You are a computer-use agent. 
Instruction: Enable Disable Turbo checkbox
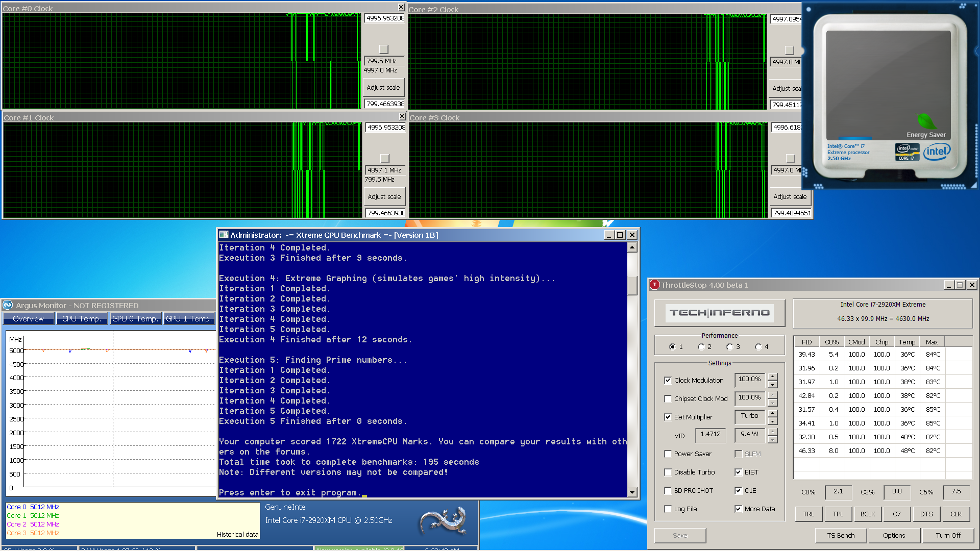[668, 472]
